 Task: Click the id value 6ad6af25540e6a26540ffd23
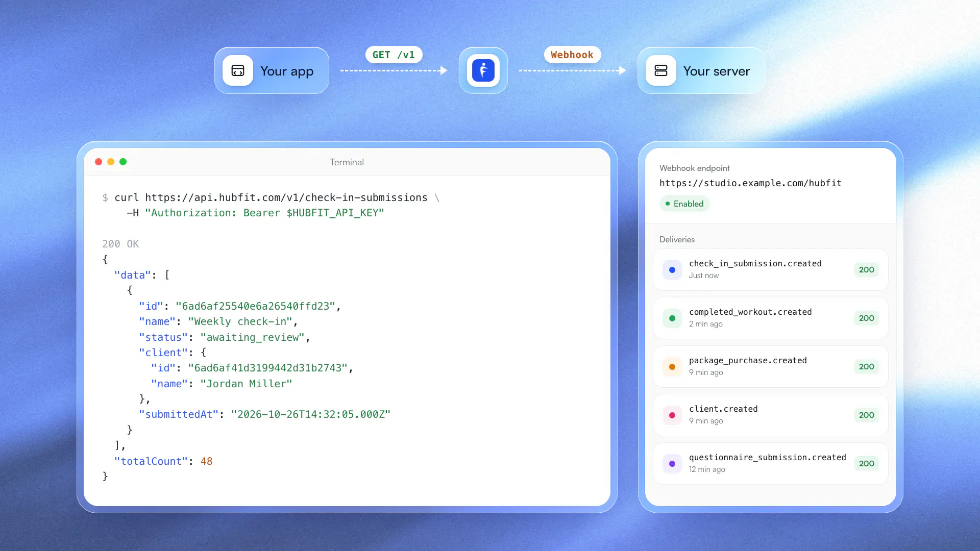click(255, 306)
